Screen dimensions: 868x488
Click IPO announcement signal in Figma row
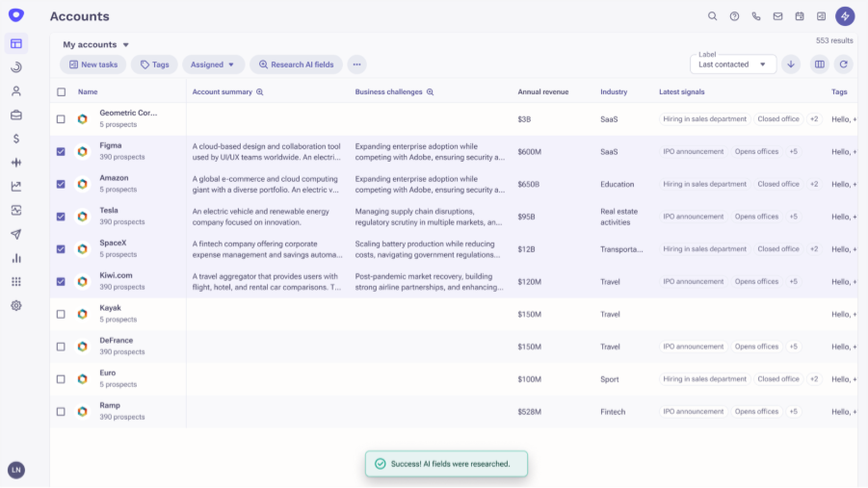point(693,152)
